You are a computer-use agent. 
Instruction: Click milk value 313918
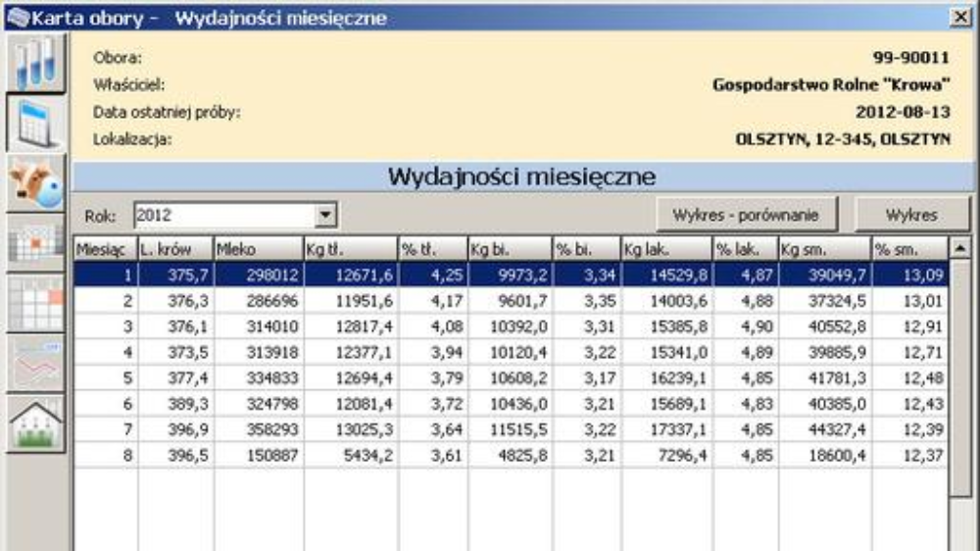coord(259,353)
